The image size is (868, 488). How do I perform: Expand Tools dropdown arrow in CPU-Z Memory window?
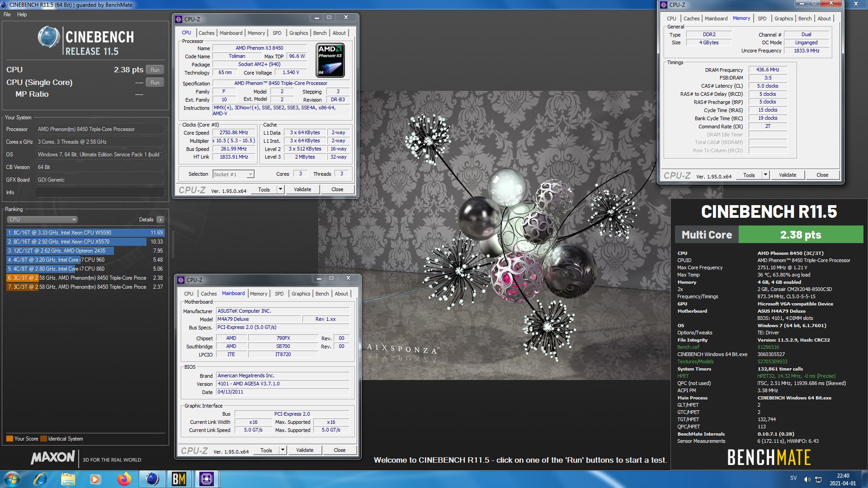765,175
